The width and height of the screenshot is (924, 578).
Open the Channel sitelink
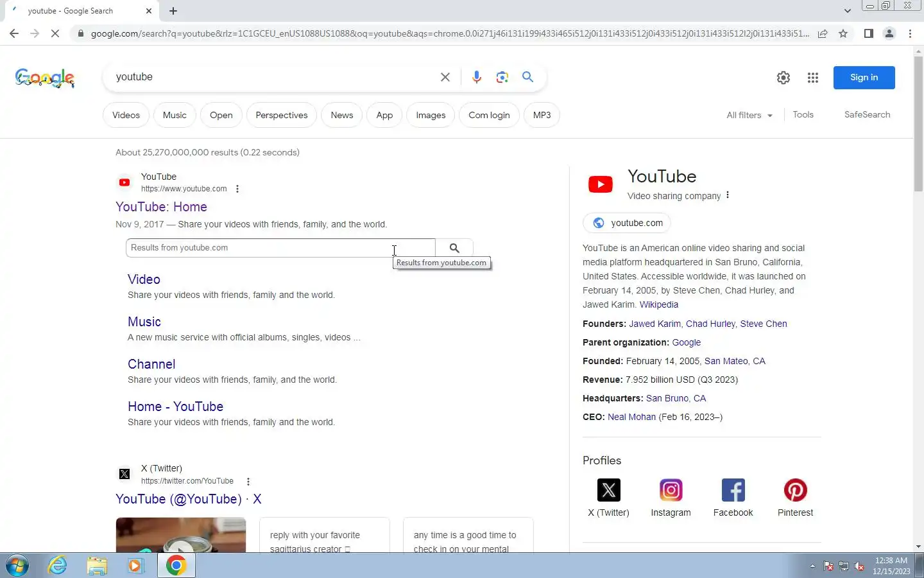click(151, 364)
